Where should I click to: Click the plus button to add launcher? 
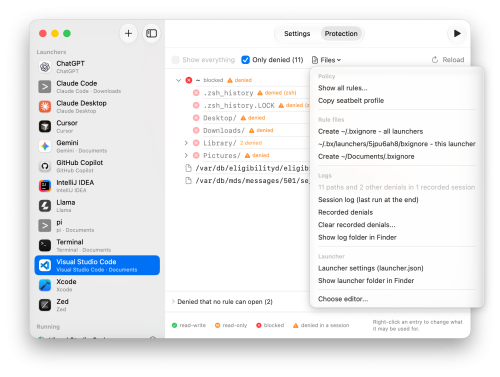[x=128, y=33]
